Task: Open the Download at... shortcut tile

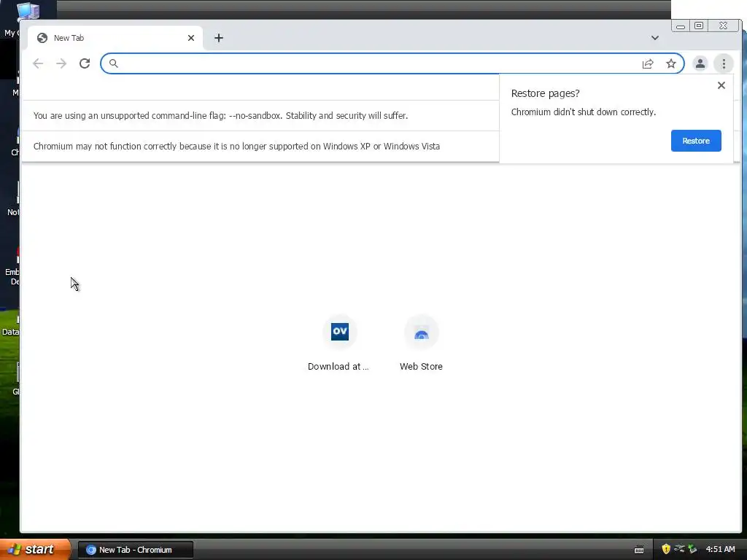Action: click(x=339, y=343)
